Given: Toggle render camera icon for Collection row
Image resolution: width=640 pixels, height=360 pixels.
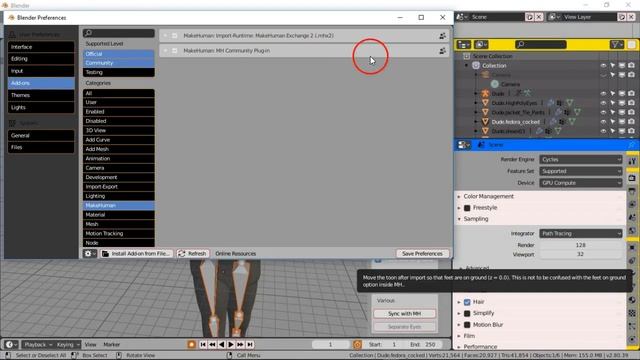Looking at the screenshot, I should tap(631, 65).
